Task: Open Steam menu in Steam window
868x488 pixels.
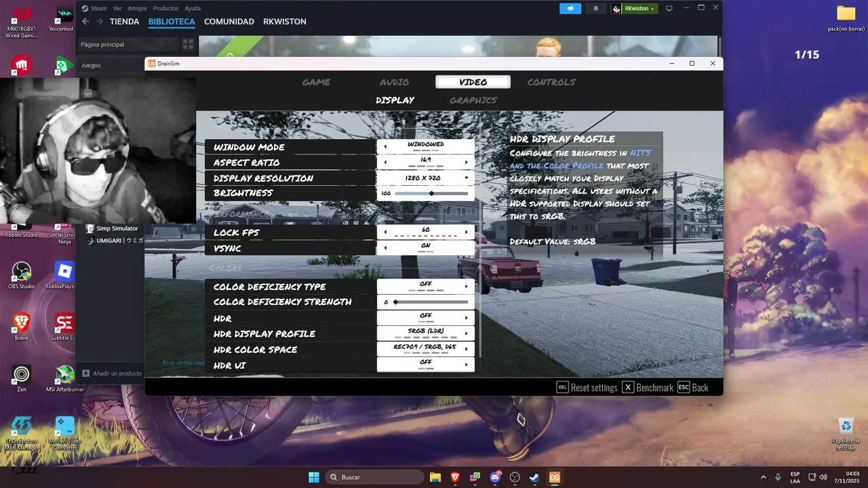Action: click(x=98, y=8)
